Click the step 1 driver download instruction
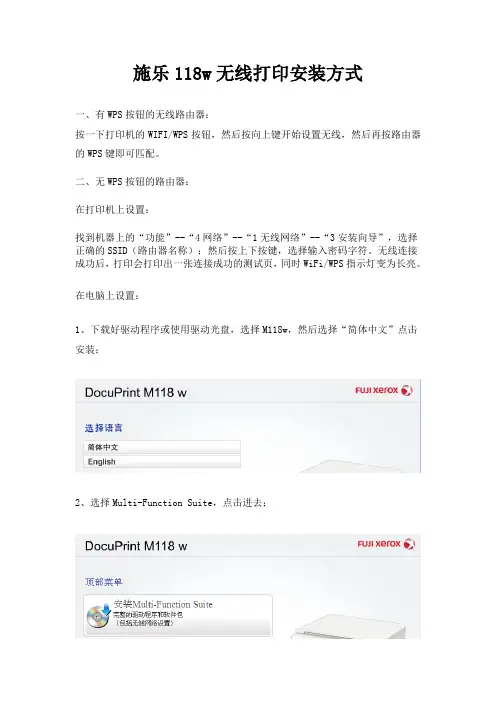 (x=247, y=339)
